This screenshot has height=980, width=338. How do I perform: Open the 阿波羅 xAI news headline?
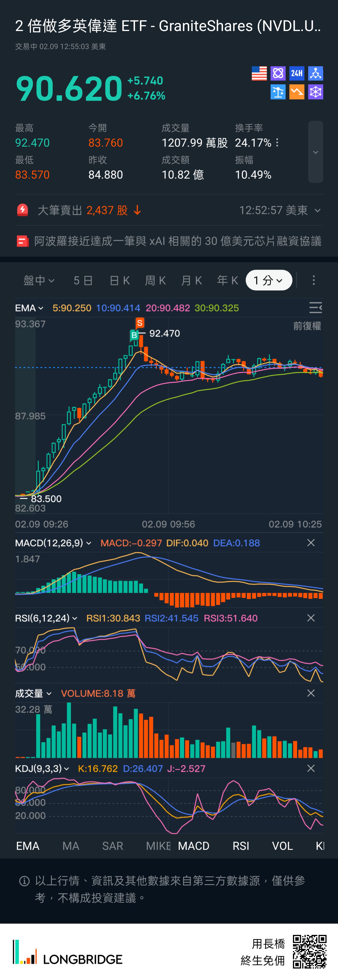[177, 241]
